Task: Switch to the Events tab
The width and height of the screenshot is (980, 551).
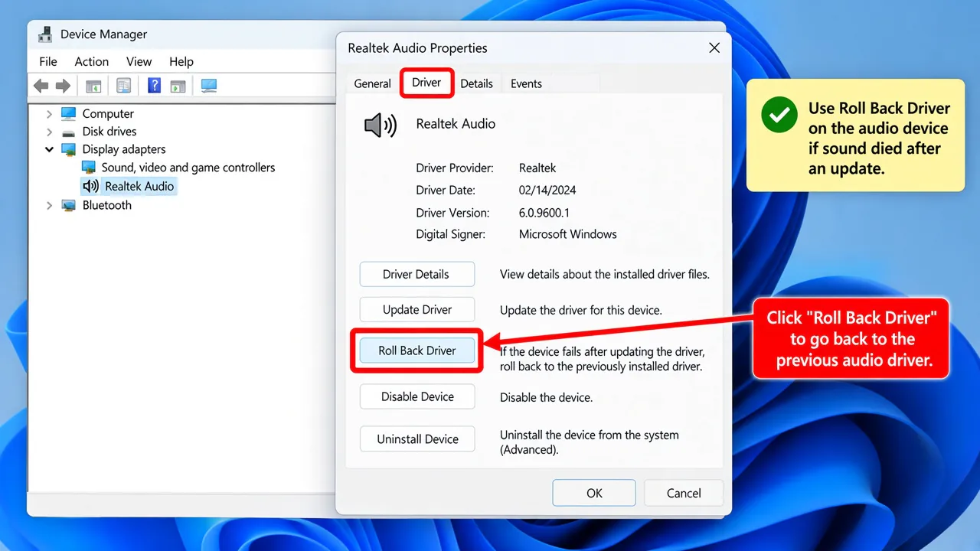Action: tap(526, 83)
